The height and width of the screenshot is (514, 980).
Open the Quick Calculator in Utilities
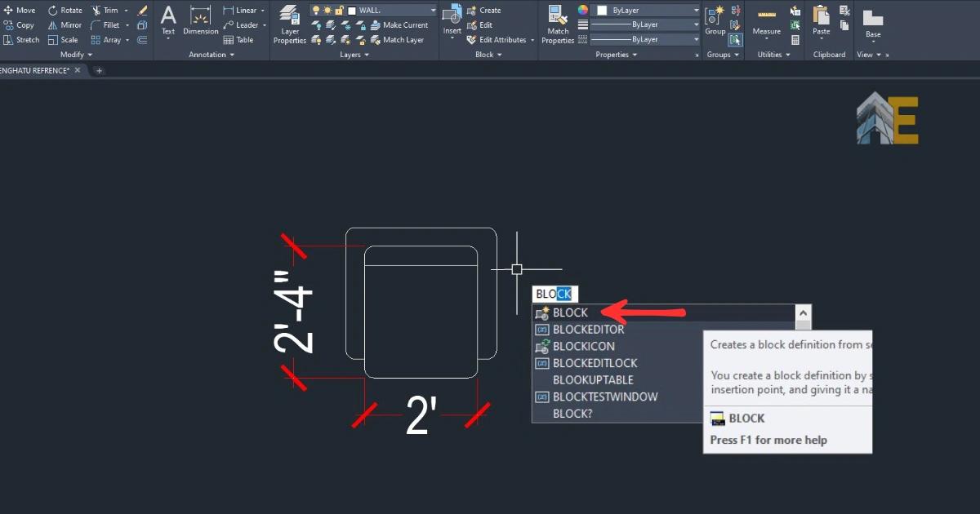795,40
